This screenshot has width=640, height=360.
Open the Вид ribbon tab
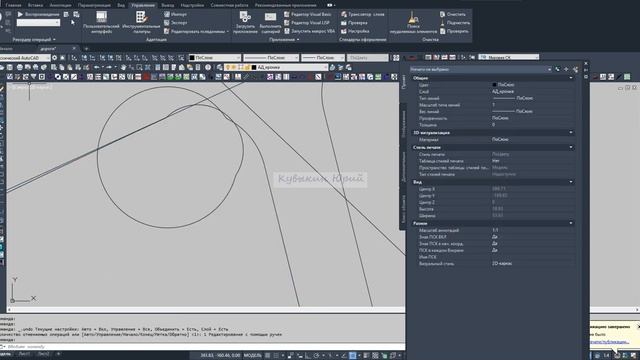point(121,5)
